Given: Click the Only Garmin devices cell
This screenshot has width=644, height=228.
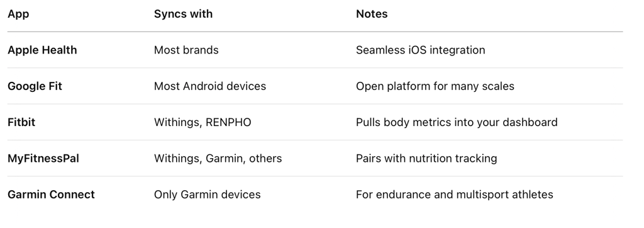Looking at the screenshot, I should click(207, 195).
